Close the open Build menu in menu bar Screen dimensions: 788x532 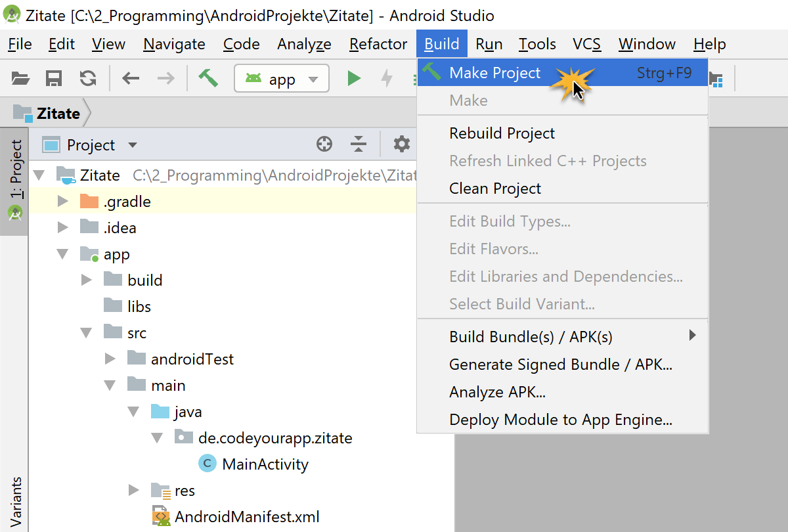click(442, 44)
